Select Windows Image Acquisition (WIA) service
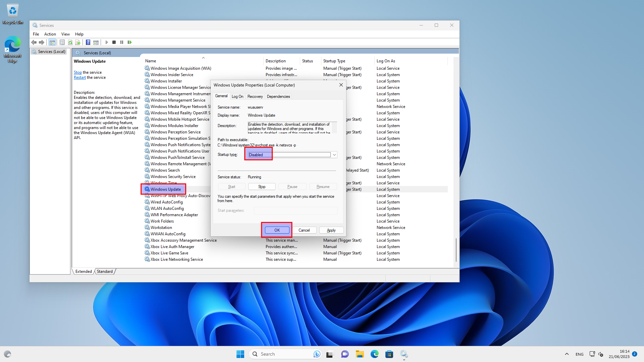This screenshot has height=362, width=644. pos(181,68)
